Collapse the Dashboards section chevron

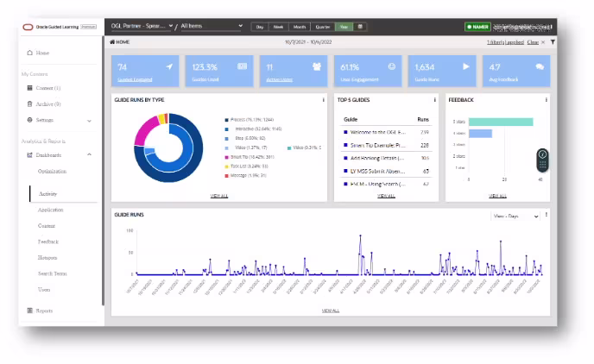pos(89,154)
